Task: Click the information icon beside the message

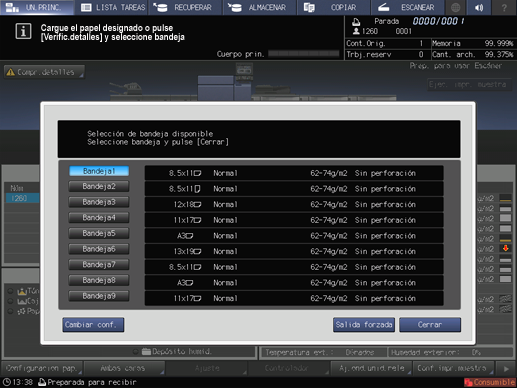Action: pyautogui.click(x=23, y=32)
